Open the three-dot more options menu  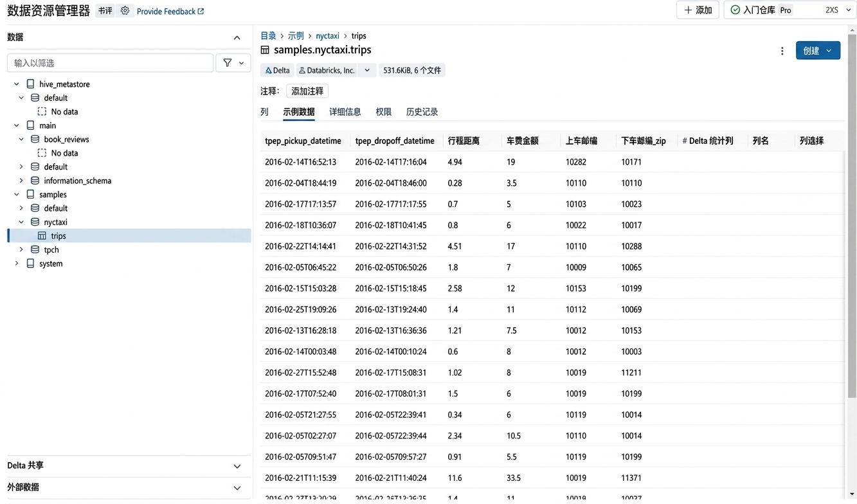[x=782, y=51]
